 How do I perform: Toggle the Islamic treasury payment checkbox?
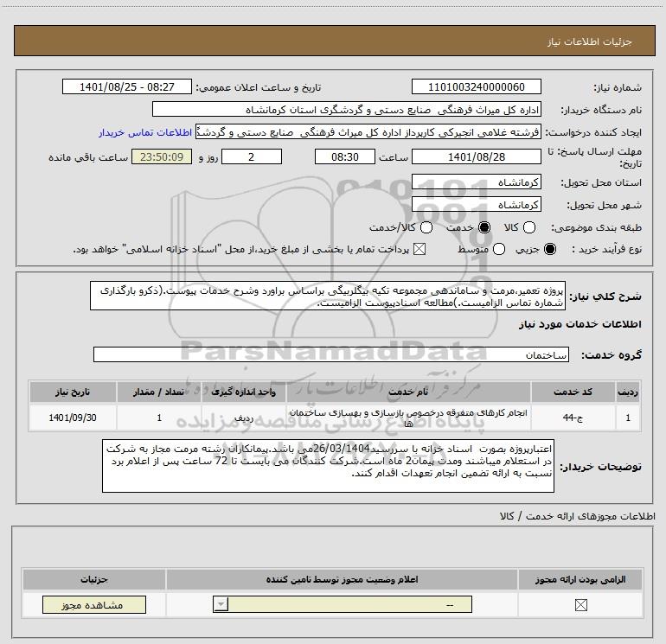point(419,249)
